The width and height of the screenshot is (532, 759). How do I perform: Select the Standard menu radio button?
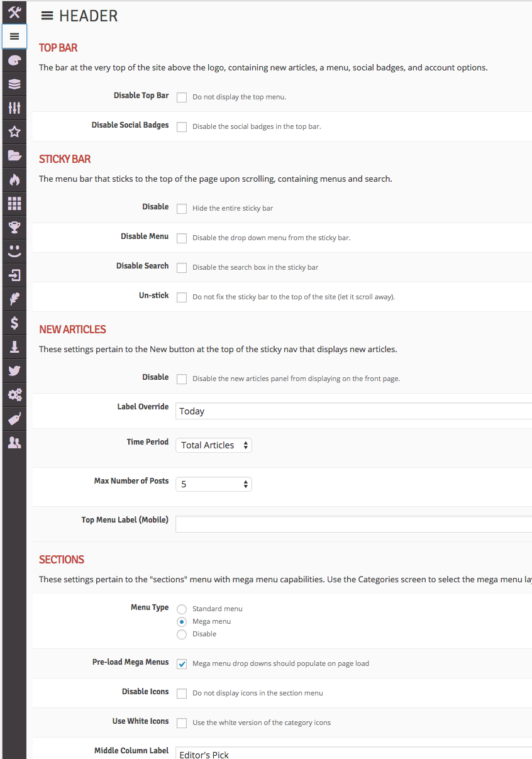click(x=182, y=609)
